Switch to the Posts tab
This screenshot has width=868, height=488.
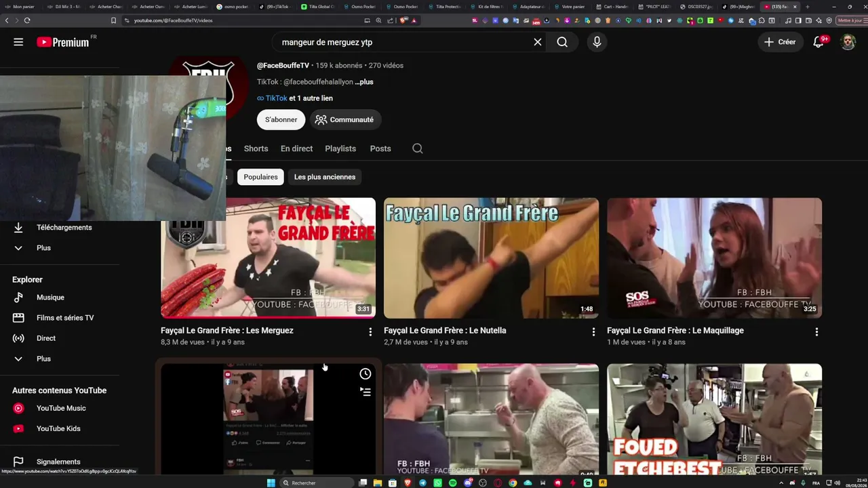(380, 148)
